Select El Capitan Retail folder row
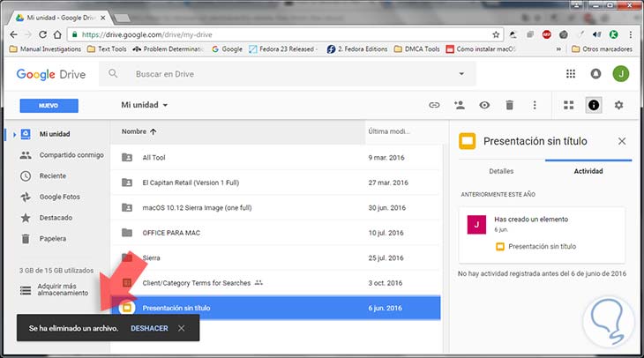Screen dimensions: 644x358 tap(275, 183)
